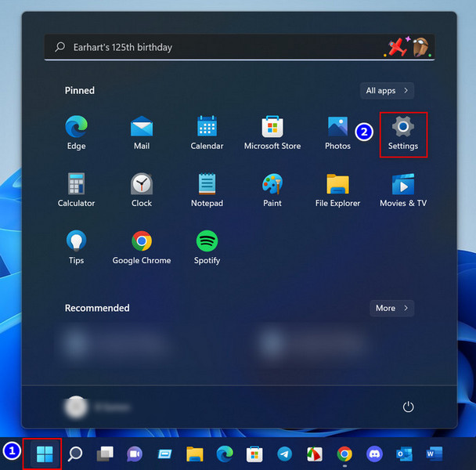Open the Teams Chat taskbar icon
Viewport: 476px width, 470px height.
click(x=135, y=454)
